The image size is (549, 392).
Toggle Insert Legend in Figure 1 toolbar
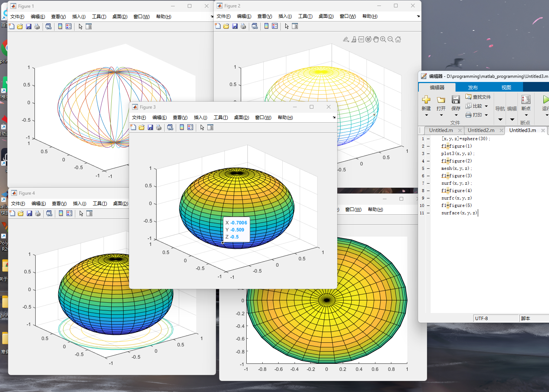(x=69, y=26)
